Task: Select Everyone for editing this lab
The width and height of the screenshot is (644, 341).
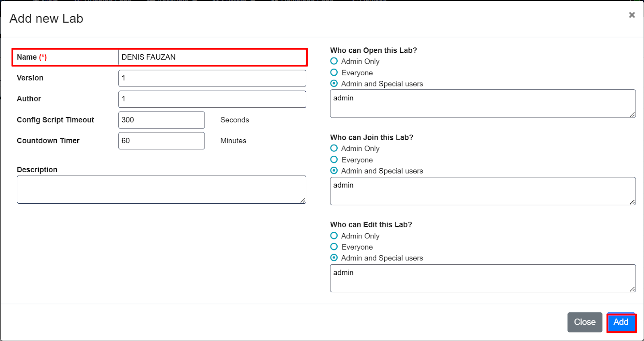Action: (x=334, y=246)
